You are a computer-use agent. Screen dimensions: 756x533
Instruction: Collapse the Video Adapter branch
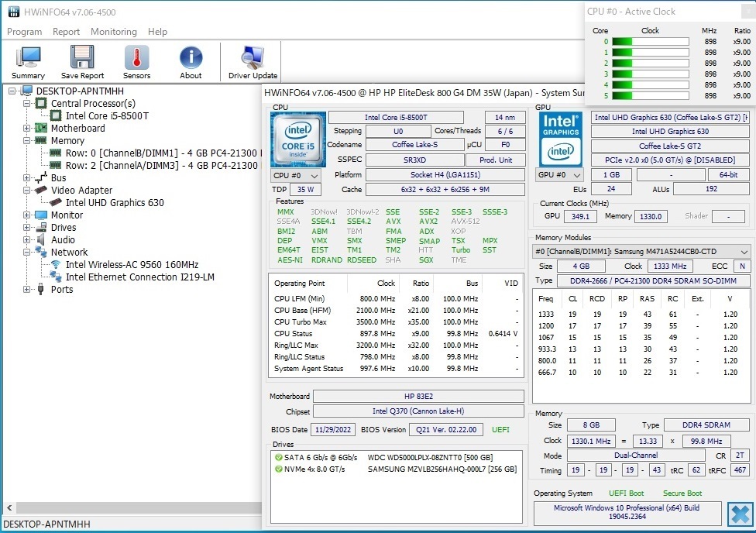click(26, 190)
